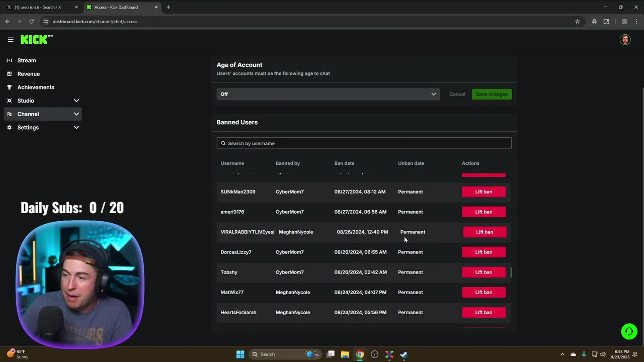
Task: Lift ban for ameri3176
Action: click(x=484, y=212)
